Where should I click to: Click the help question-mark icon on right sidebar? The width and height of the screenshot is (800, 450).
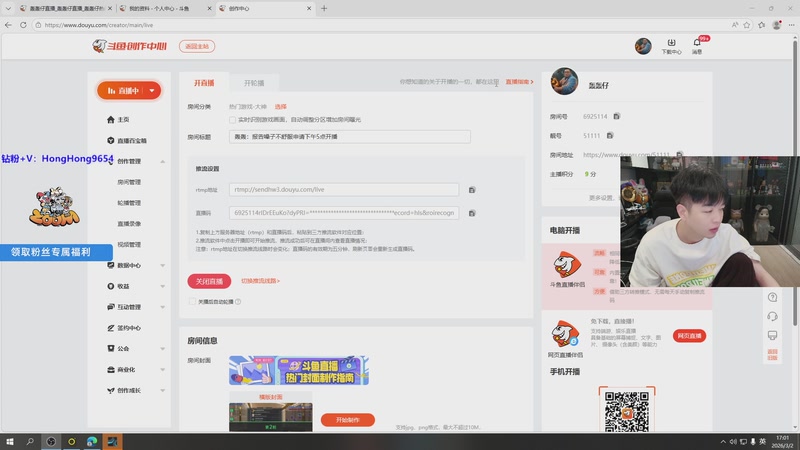772,297
